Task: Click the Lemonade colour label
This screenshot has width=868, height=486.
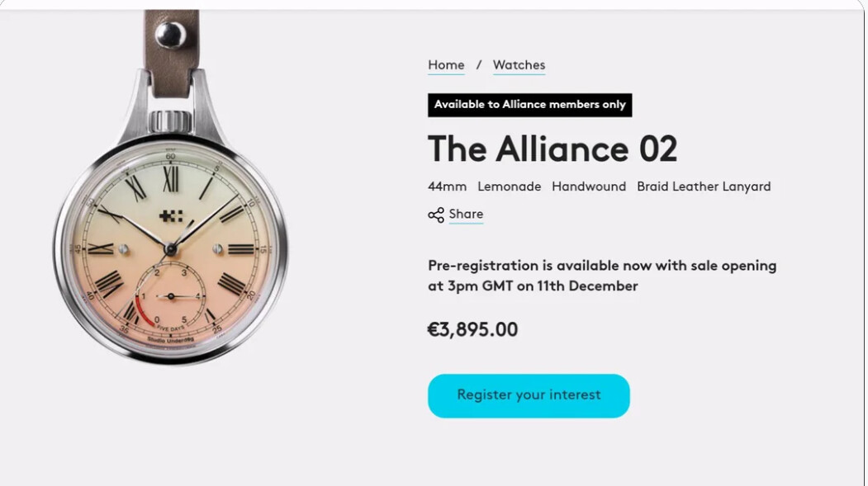Action: pyautogui.click(x=509, y=186)
